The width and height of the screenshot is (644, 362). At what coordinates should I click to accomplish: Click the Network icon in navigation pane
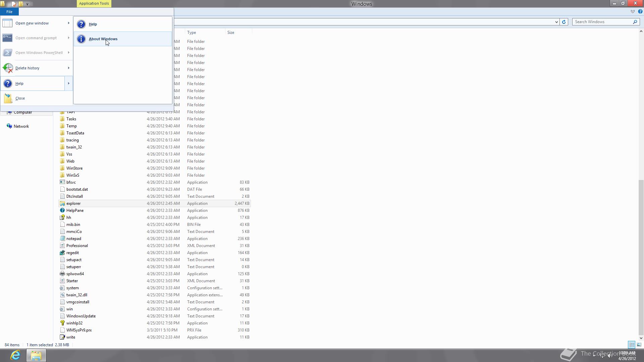[9, 126]
